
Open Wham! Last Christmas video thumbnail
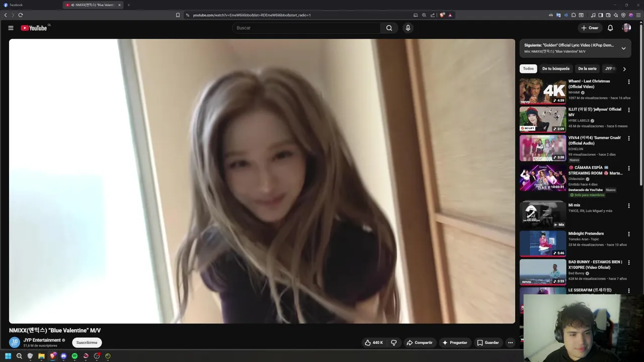coord(543,91)
